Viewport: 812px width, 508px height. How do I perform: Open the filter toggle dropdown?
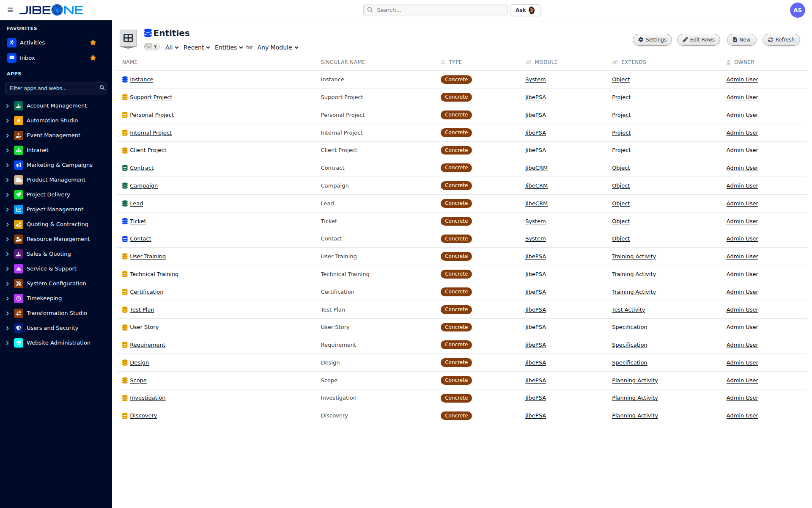tap(152, 47)
